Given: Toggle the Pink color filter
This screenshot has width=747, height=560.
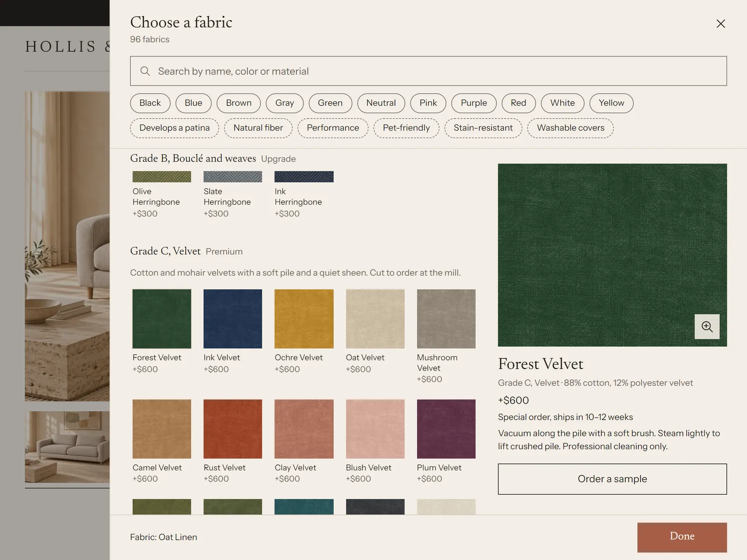Looking at the screenshot, I should click(x=428, y=103).
